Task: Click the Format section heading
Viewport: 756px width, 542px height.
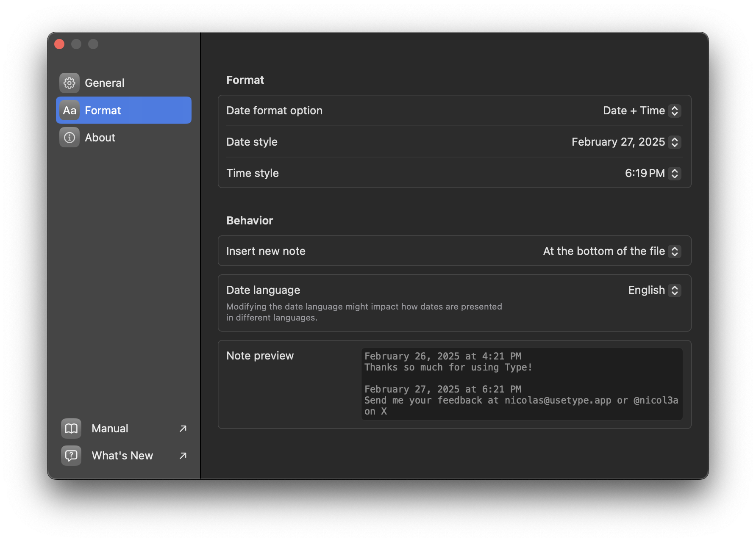Action: pyautogui.click(x=245, y=80)
